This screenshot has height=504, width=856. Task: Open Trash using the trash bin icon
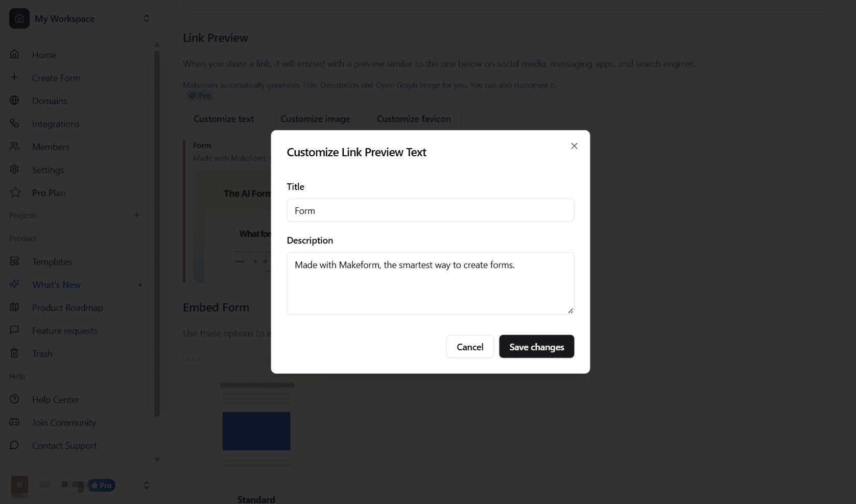tap(14, 353)
